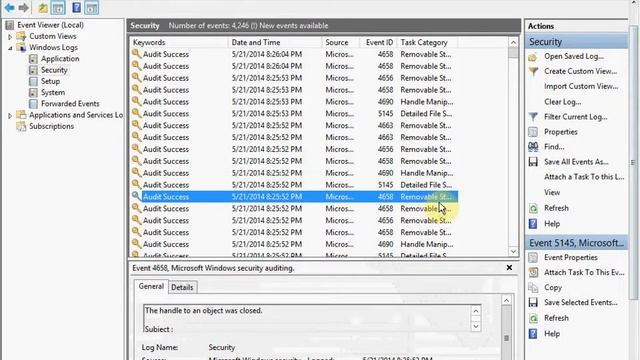The image size is (640, 360).
Task: Select the 4690 Handle Manip row at 8:25:53 PM
Action: [x=294, y=102]
